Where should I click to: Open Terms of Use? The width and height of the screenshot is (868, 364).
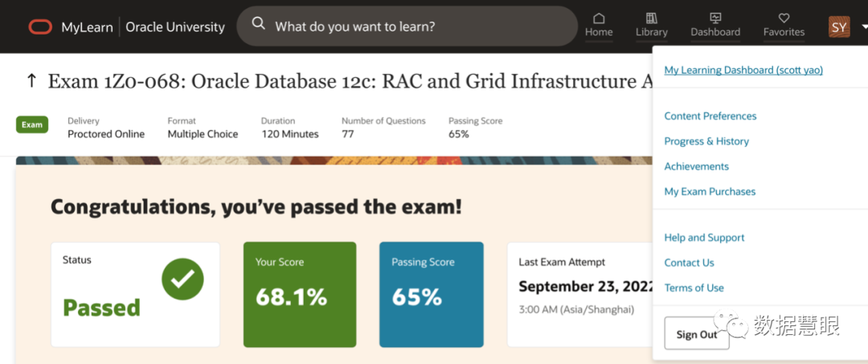pos(694,288)
